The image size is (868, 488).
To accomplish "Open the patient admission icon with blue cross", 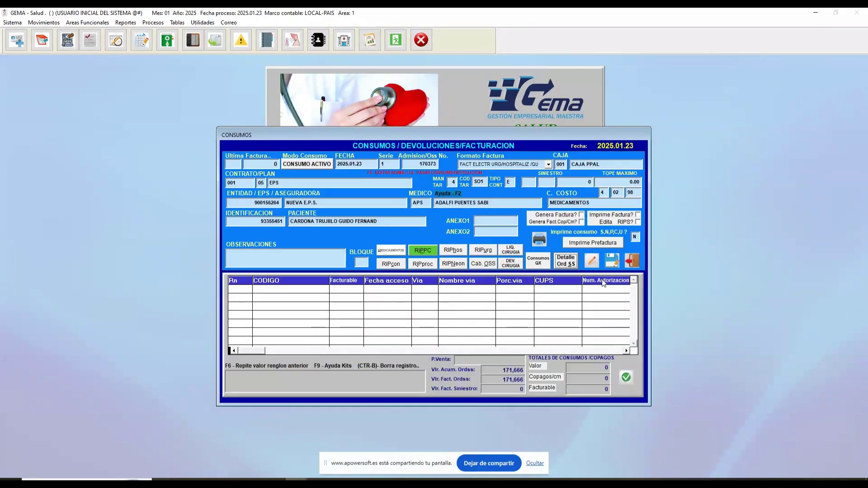I will [17, 40].
